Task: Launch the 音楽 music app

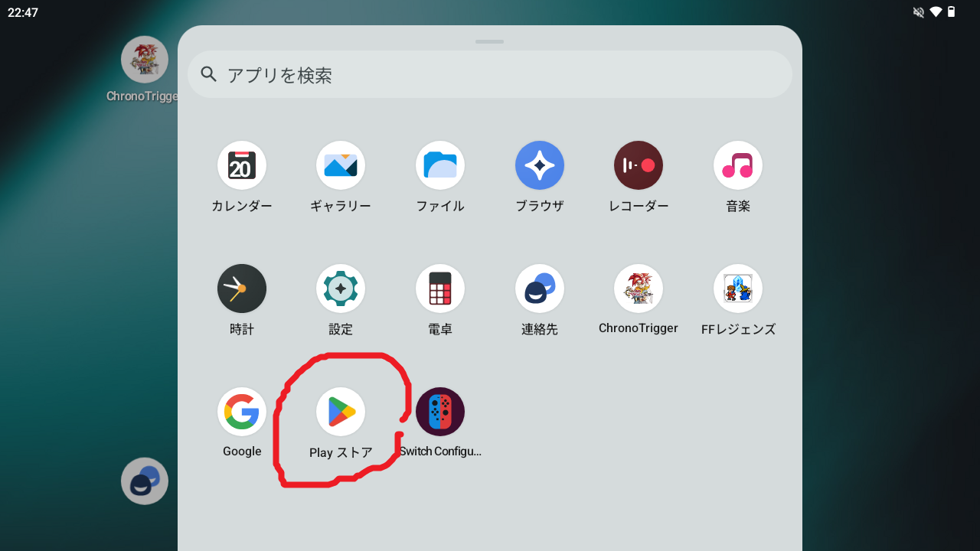Action: (738, 165)
